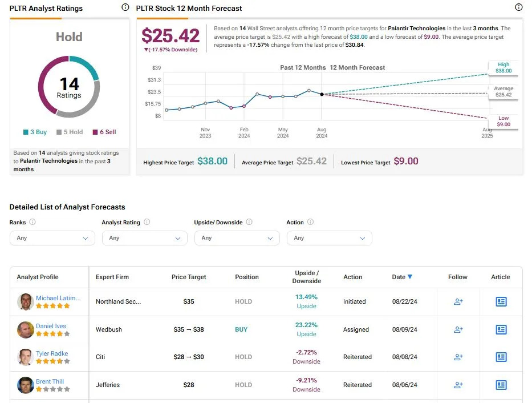Click the Article column header
The image size is (532, 403).
pos(501,277)
